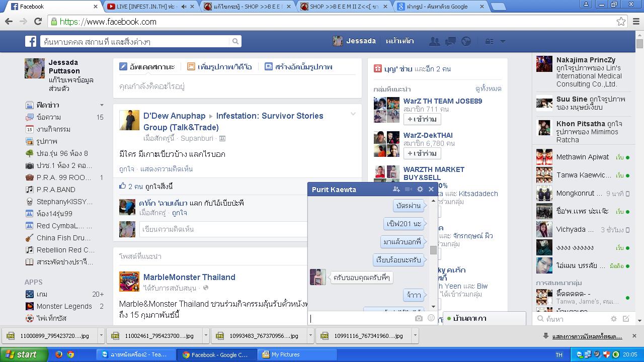Open dropdown arrow for 11002461_795423700 download
644x362 pixels.
(206, 335)
